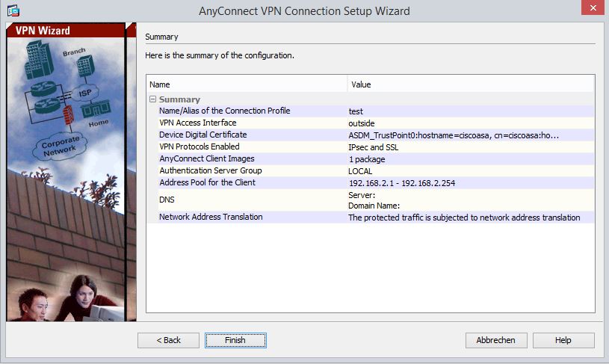Click the VPN Wizard banner title
This screenshot has width=609, height=364.
point(43,31)
